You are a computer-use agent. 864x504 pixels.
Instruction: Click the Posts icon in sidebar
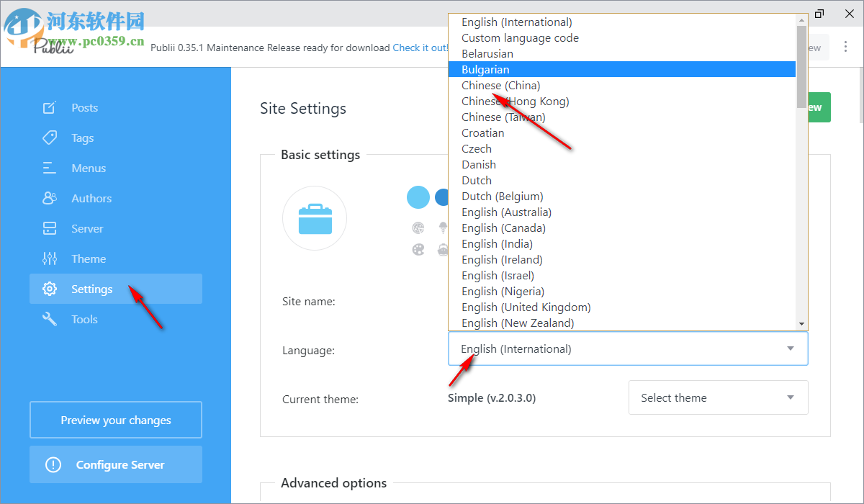point(50,108)
